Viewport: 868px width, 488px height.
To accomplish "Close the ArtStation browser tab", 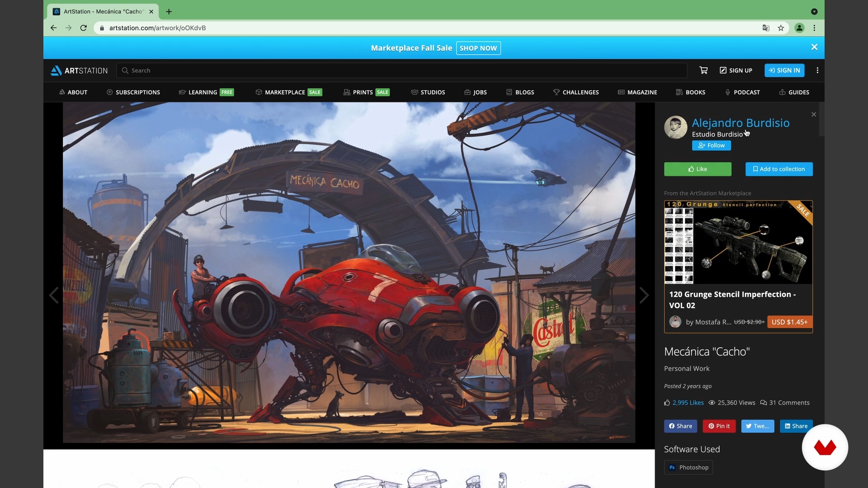I will [151, 12].
